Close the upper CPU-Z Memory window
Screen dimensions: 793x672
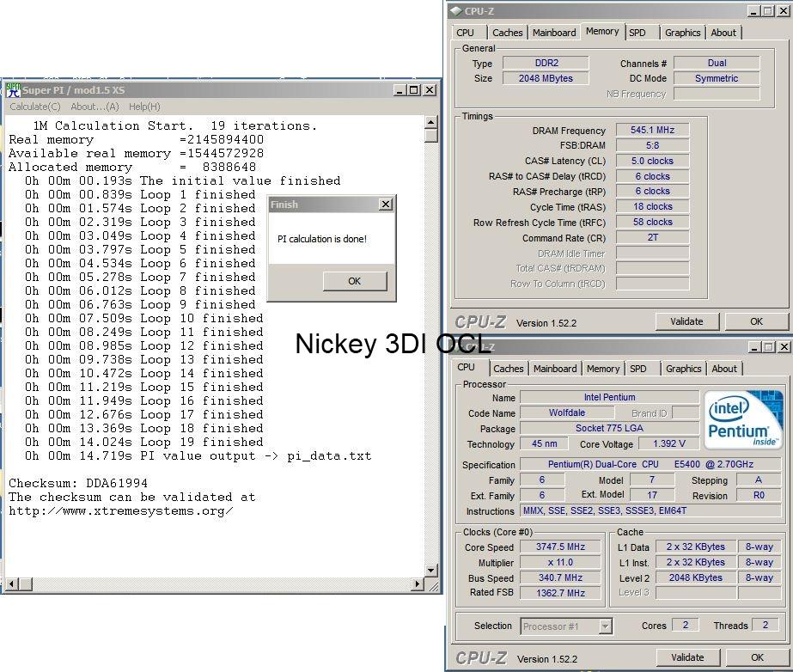click(x=784, y=11)
